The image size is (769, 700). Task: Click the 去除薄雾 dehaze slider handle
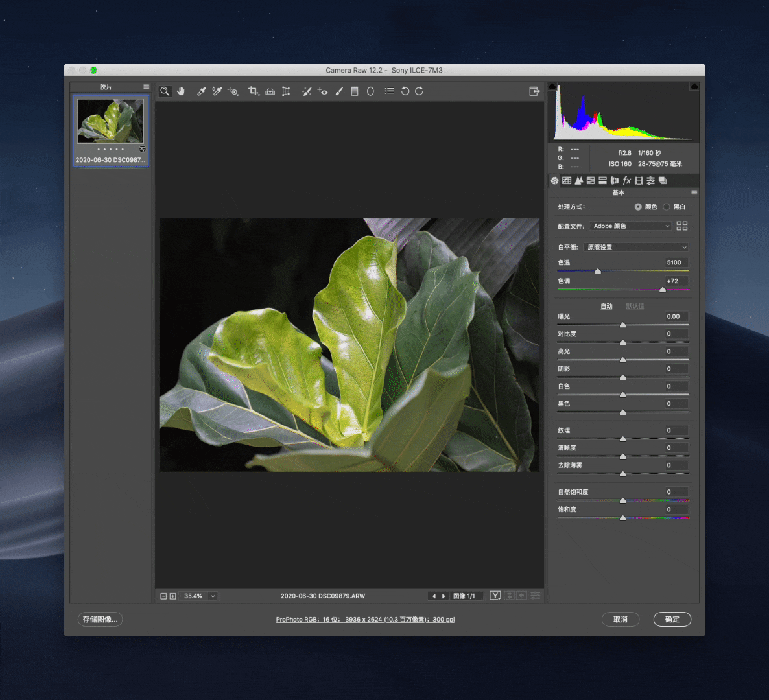(623, 474)
